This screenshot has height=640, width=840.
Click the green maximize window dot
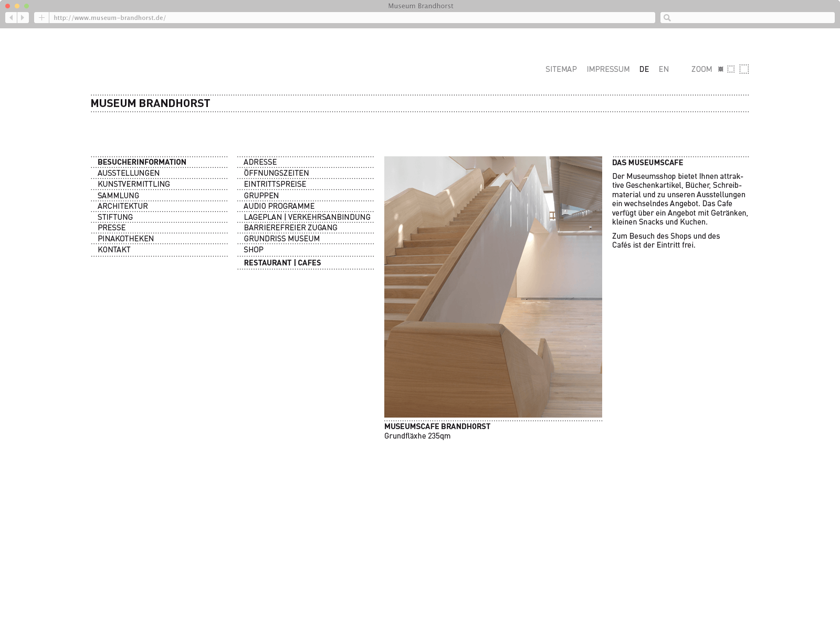[x=26, y=6]
